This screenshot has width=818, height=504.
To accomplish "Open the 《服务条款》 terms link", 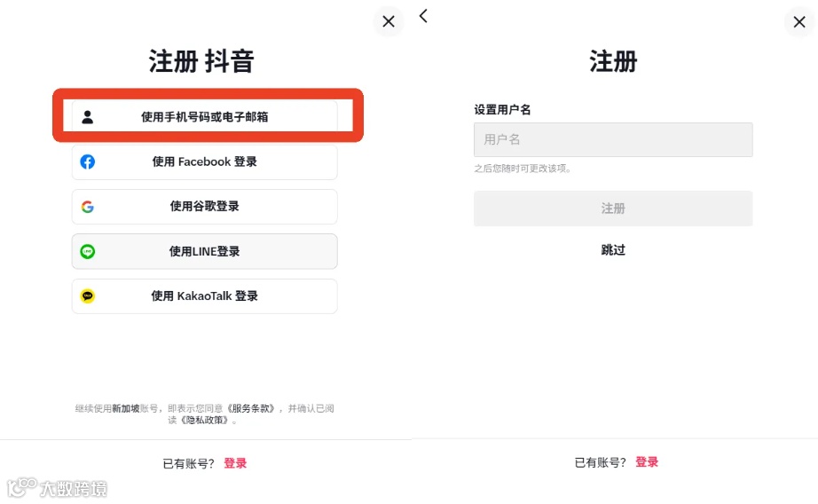I will 255,409.
